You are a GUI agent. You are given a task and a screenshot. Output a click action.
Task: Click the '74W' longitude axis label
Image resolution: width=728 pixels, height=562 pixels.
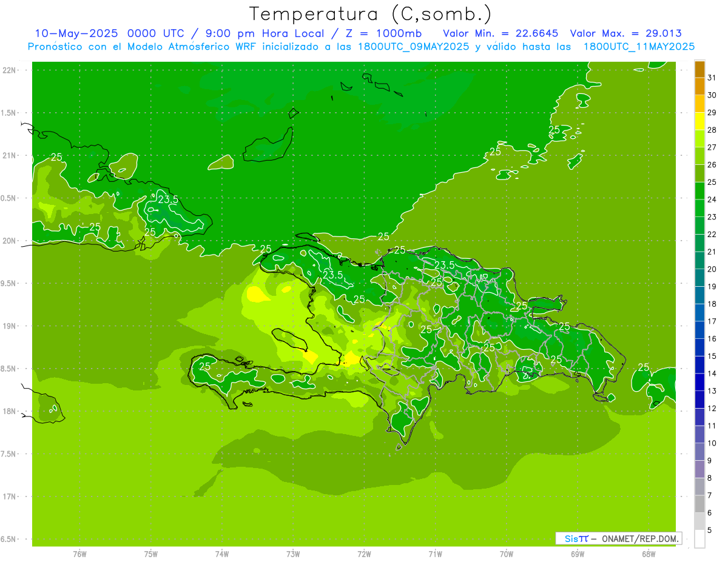(x=221, y=554)
